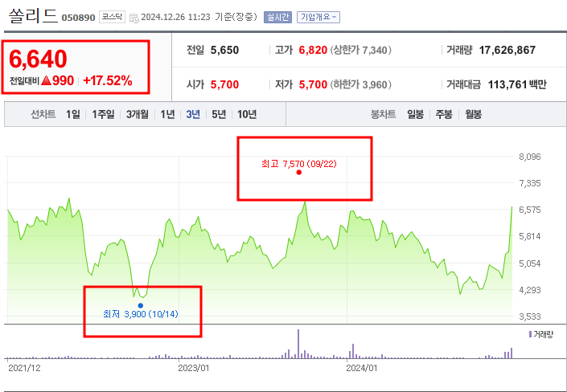Select the 1주일 line chart tab
Image resolution: width=567 pixels, height=392 pixels.
click(103, 115)
